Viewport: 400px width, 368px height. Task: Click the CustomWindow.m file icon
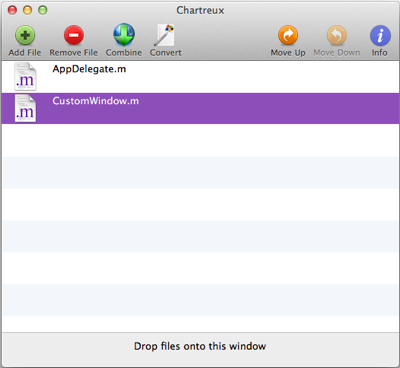(x=25, y=108)
